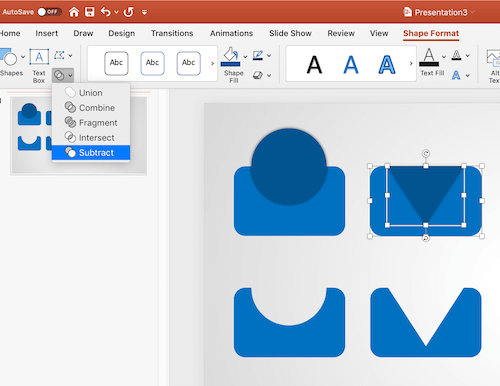Image resolution: width=500 pixels, height=386 pixels.
Task: Click the Text Fill A icon
Action: 429,57
